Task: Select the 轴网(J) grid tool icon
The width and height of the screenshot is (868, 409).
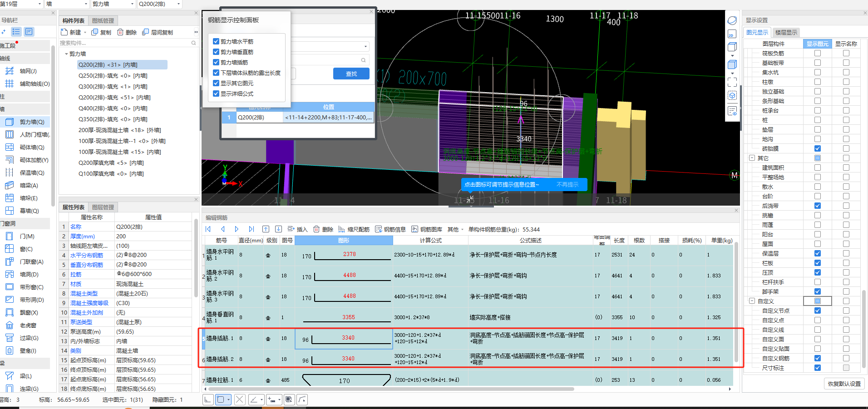Action: tap(10, 71)
